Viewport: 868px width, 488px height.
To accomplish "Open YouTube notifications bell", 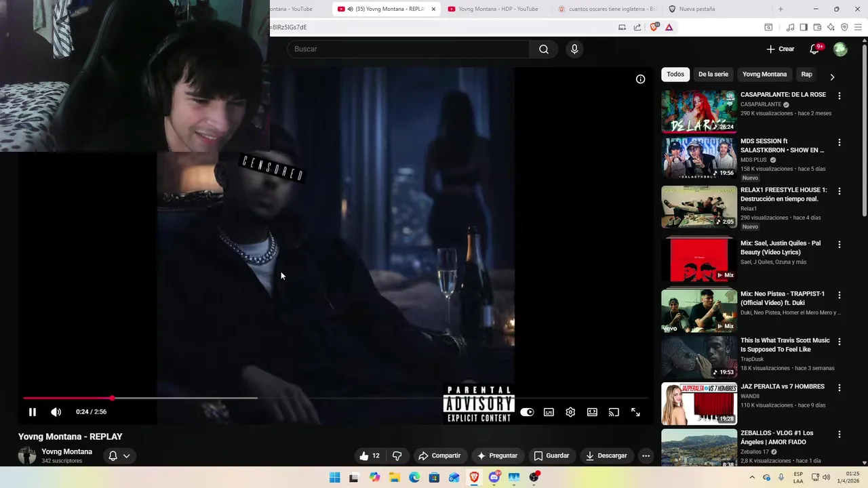I will click(x=814, y=49).
